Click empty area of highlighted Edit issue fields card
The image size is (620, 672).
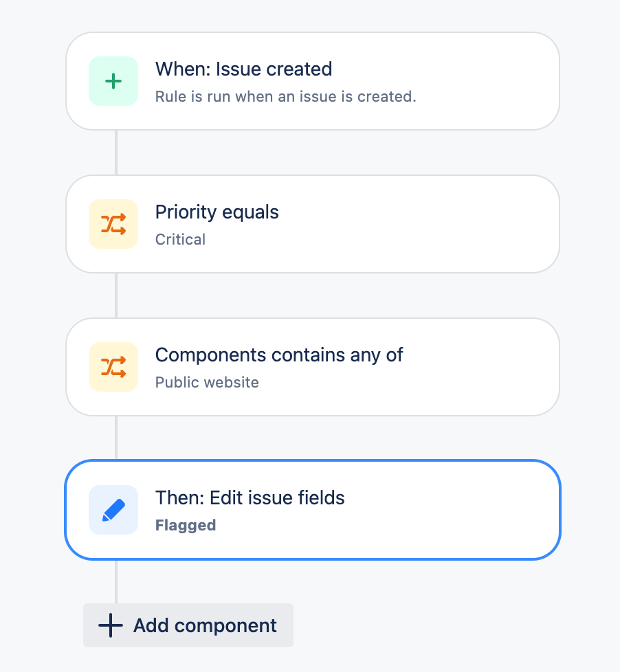(x=429, y=510)
